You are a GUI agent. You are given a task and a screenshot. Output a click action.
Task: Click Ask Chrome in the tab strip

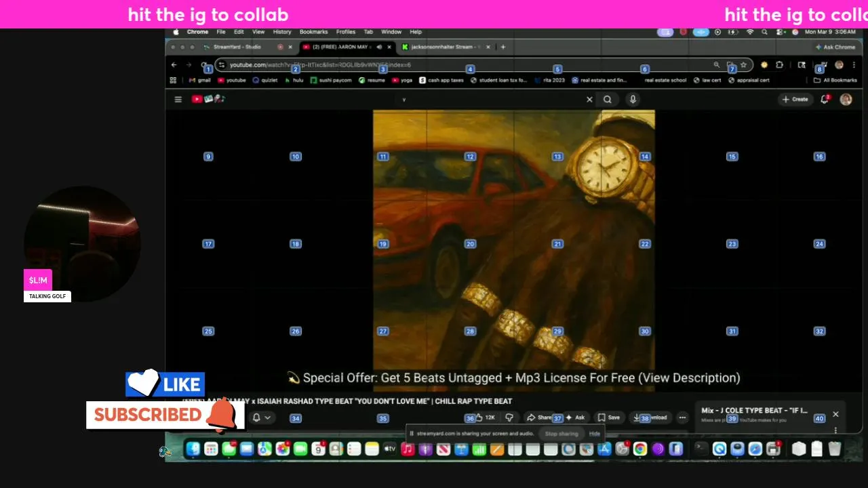[x=835, y=47]
